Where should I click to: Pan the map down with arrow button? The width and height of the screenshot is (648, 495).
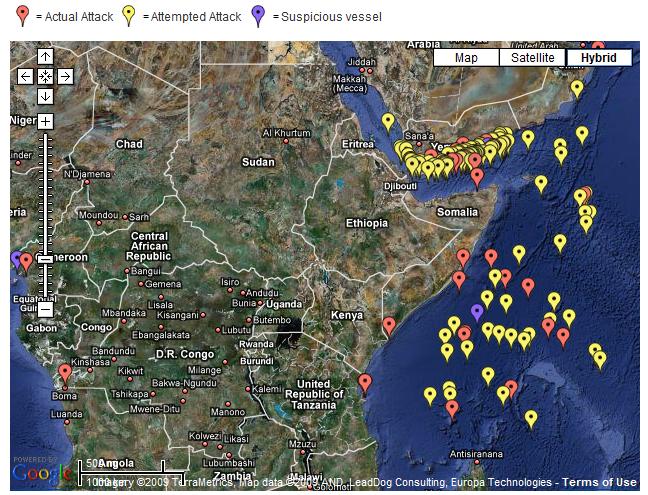point(45,96)
